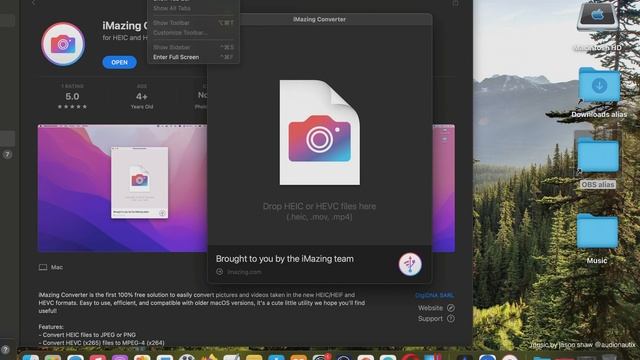Click the 4+ age rating
This screenshot has width=640, height=360.
click(x=142, y=97)
